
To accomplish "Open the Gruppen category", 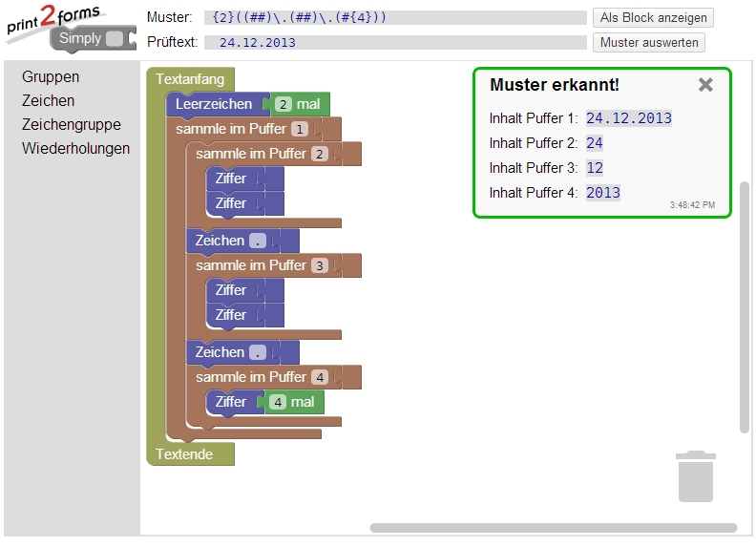I will (x=51, y=77).
